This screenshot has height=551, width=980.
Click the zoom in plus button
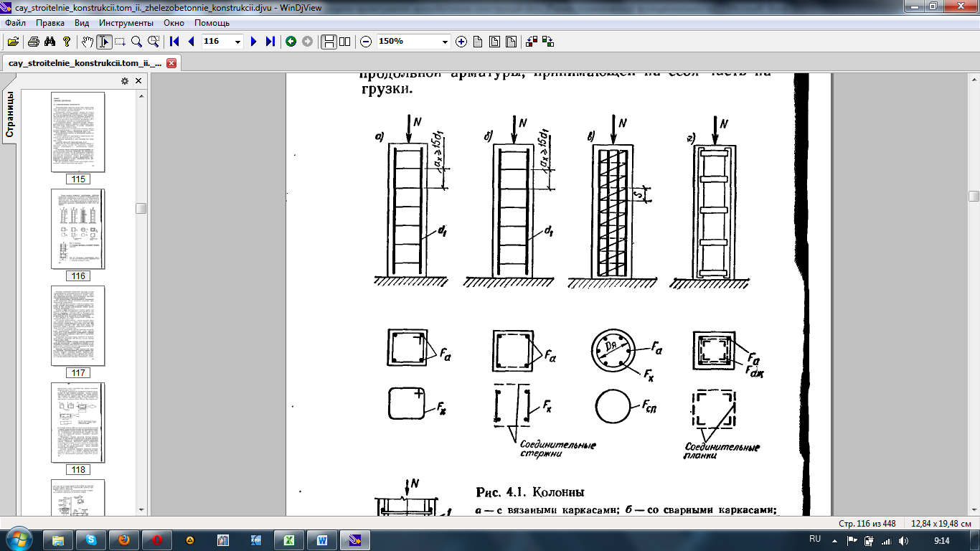click(461, 42)
